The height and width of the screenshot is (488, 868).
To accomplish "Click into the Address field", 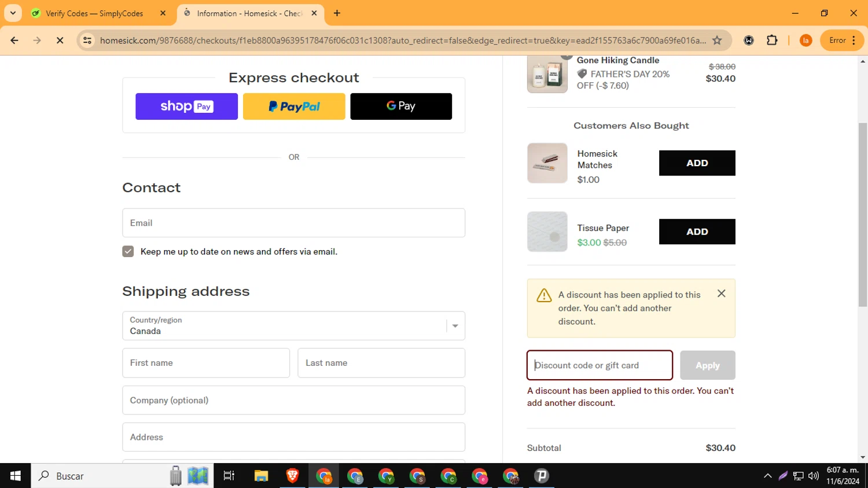I will pos(293,437).
